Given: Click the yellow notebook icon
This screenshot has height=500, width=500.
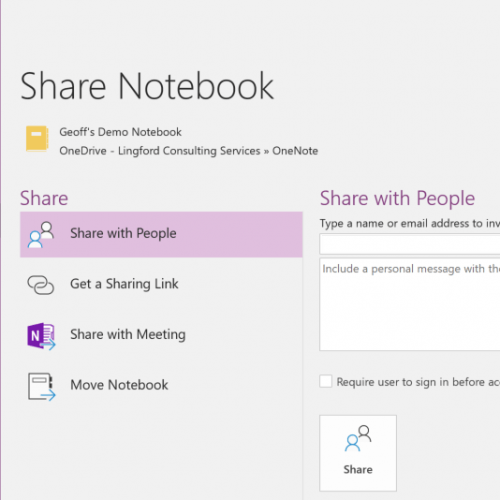Looking at the screenshot, I should 37,139.
